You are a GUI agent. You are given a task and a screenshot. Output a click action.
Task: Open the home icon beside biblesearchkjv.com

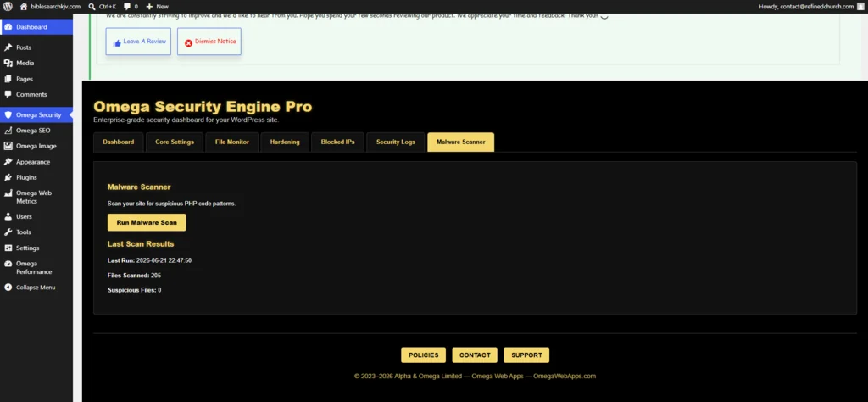[x=23, y=7]
